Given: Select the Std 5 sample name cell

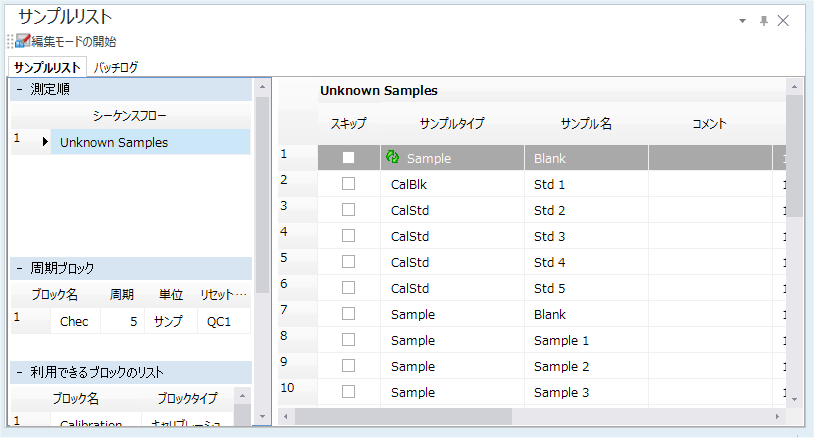Looking at the screenshot, I should click(x=586, y=288).
